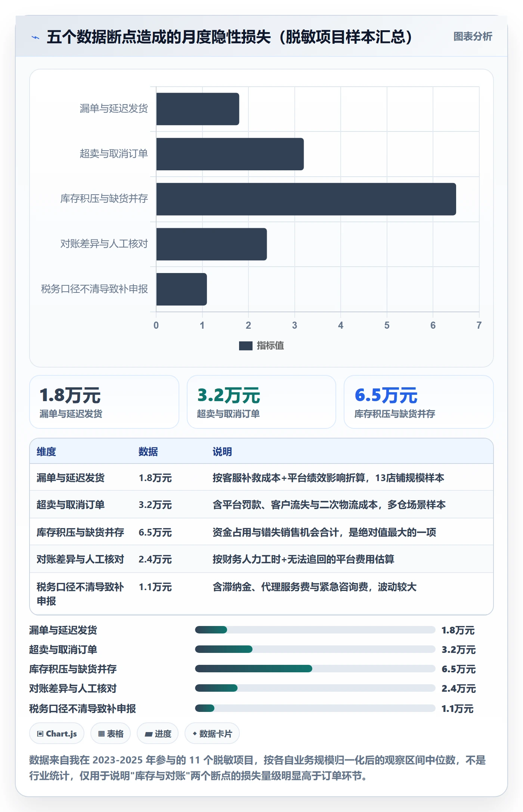Screen dimensions: 523x812
Task: Click the 1.1万元 progress value
Action: click(x=458, y=709)
